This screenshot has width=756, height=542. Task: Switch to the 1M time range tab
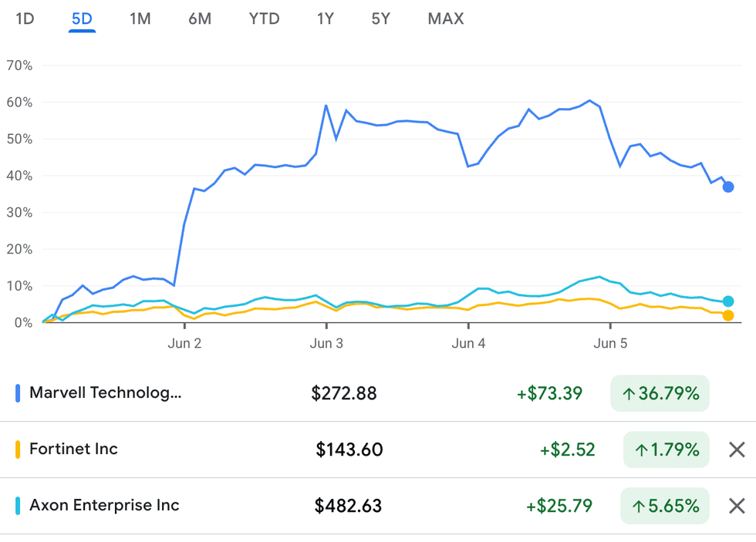tap(140, 19)
